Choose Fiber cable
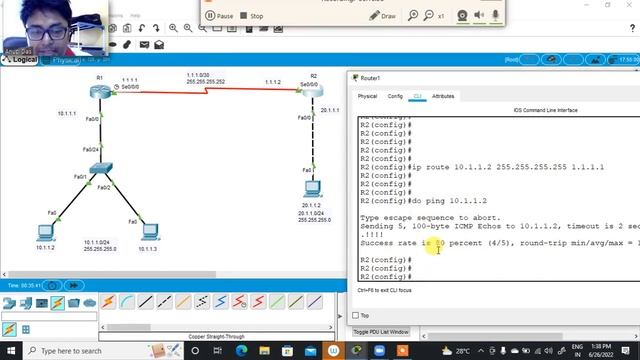 (183, 302)
